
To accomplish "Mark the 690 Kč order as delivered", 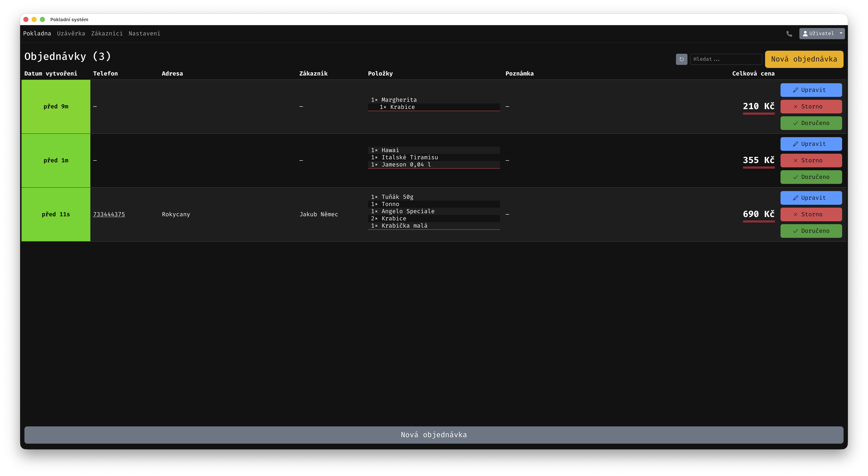I will tap(811, 231).
